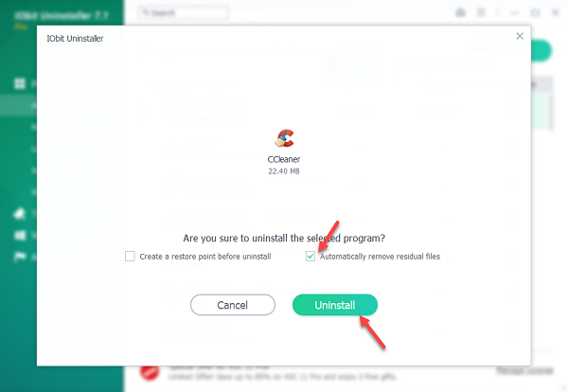Confirm with the green Uninstall button
This screenshot has height=392, width=568.
[335, 305]
